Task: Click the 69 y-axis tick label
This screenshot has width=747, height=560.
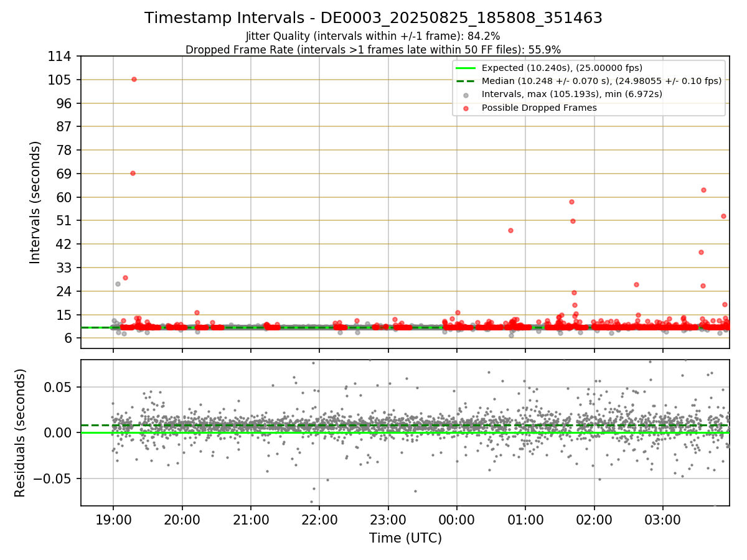Action: pos(65,174)
